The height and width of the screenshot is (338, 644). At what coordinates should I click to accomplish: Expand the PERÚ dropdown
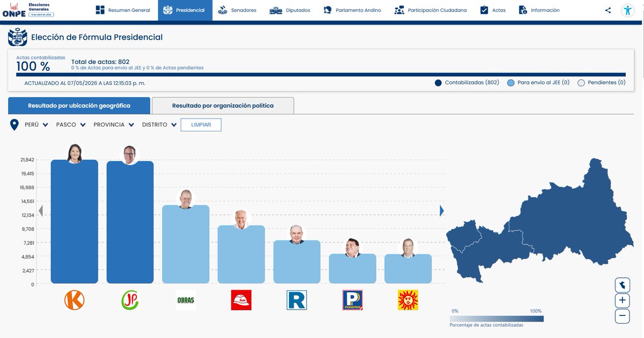36,124
